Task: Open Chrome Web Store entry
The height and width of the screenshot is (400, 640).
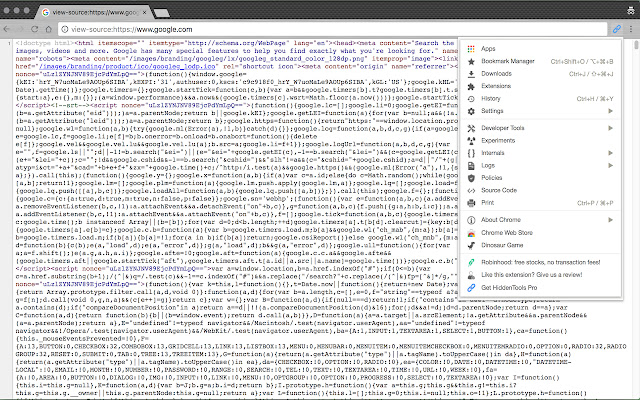Action: pos(540,233)
